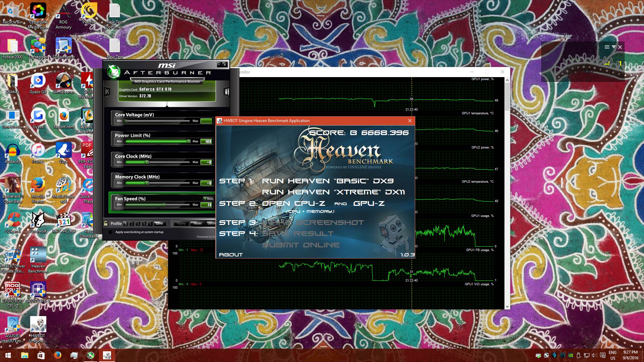Launch CCleaner desktop shortcut
This screenshot has width=644, height=362.
coord(13,223)
